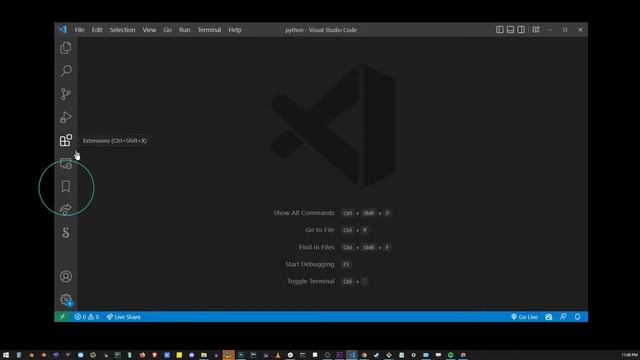Open the VLC cone icon in the taskbar
This screenshot has width=640, height=360.
(x=278, y=355)
